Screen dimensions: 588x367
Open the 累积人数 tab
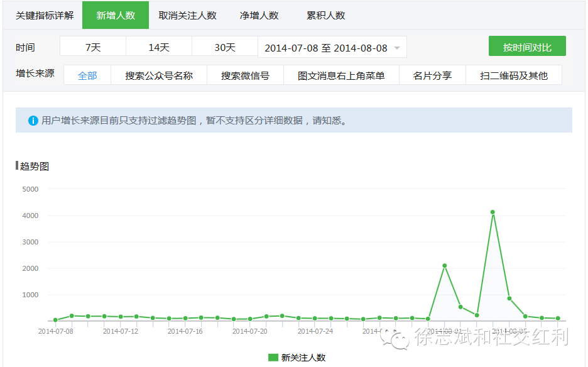(x=325, y=15)
